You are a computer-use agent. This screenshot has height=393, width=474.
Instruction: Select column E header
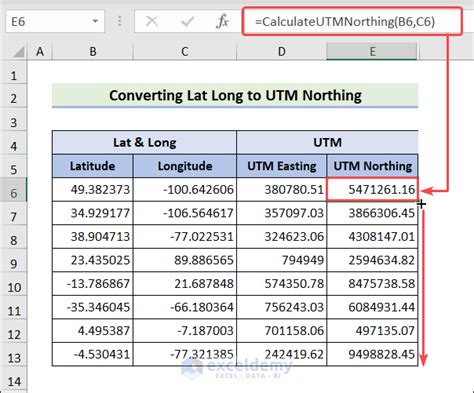tap(372, 52)
